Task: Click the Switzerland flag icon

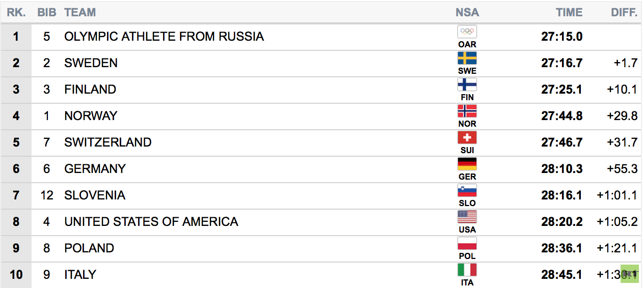Action: tap(467, 137)
